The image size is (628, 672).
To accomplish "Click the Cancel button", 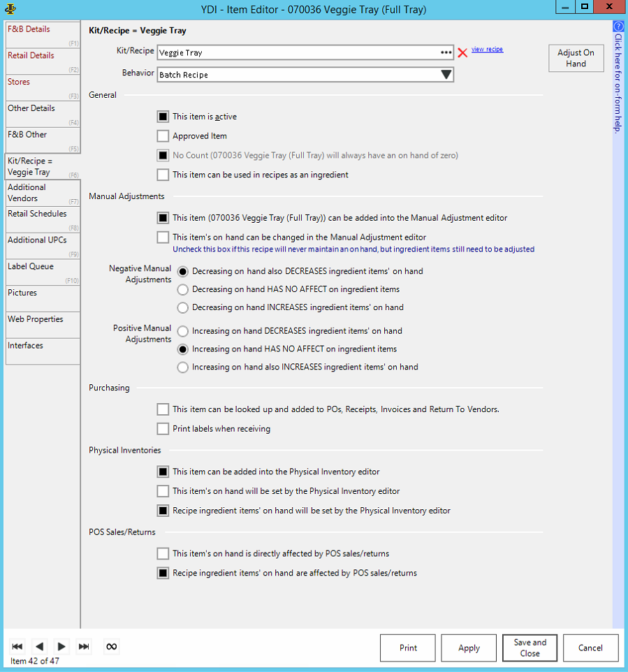I will point(591,648).
